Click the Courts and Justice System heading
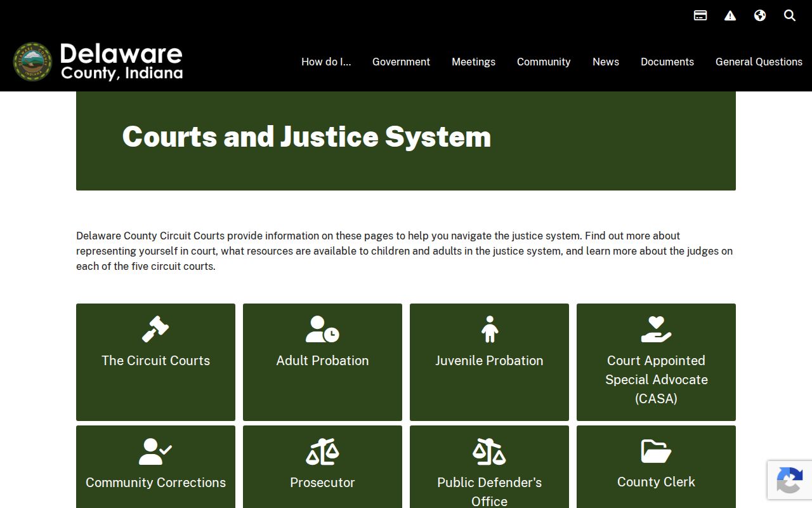The width and height of the screenshot is (812, 508). pos(306,137)
